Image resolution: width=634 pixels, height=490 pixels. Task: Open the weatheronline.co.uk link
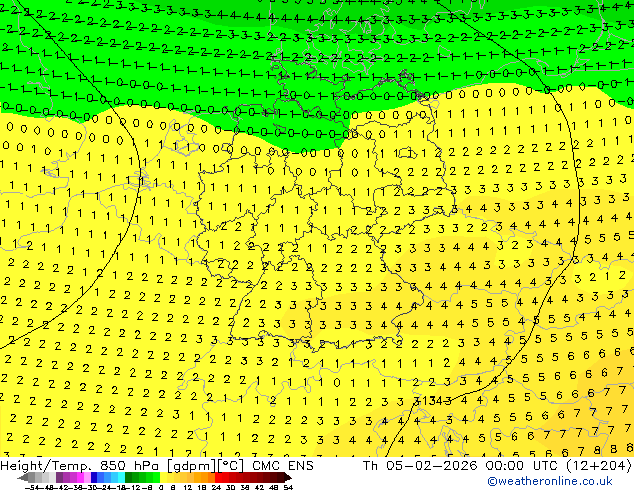[550, 481]
